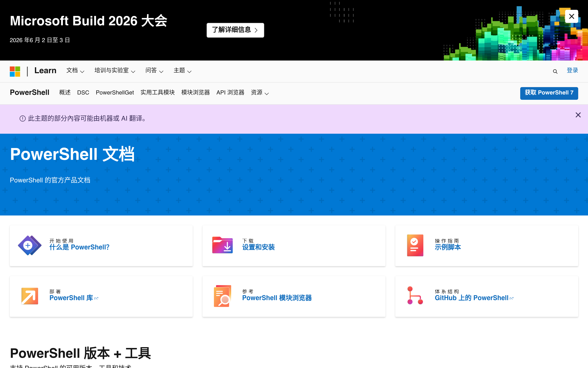Image resolution: width=588 pixels, height=368 pixels.
Task: Click the 体系结构 card label
Action: click(447, 291)
